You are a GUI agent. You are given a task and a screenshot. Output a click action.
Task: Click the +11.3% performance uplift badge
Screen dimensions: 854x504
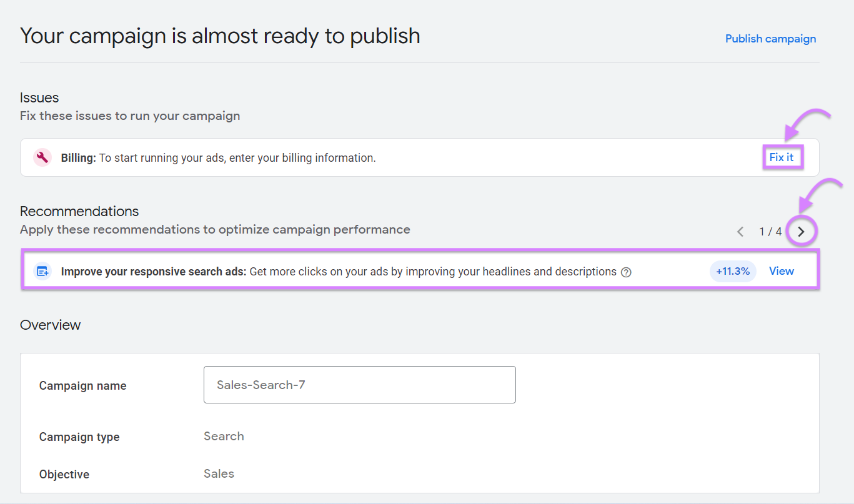coord(732,271)
